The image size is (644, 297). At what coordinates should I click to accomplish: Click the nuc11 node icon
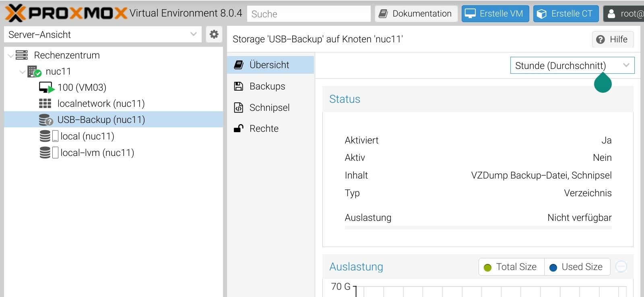click(x=34, y=72)
